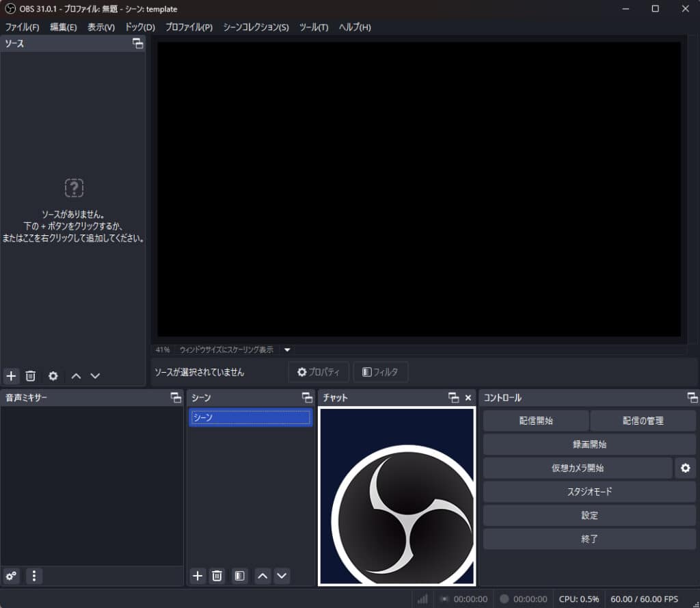Screen dimensions: 700x608
Task: Move scene down with the chevron button
Action: tap(282, 576)
